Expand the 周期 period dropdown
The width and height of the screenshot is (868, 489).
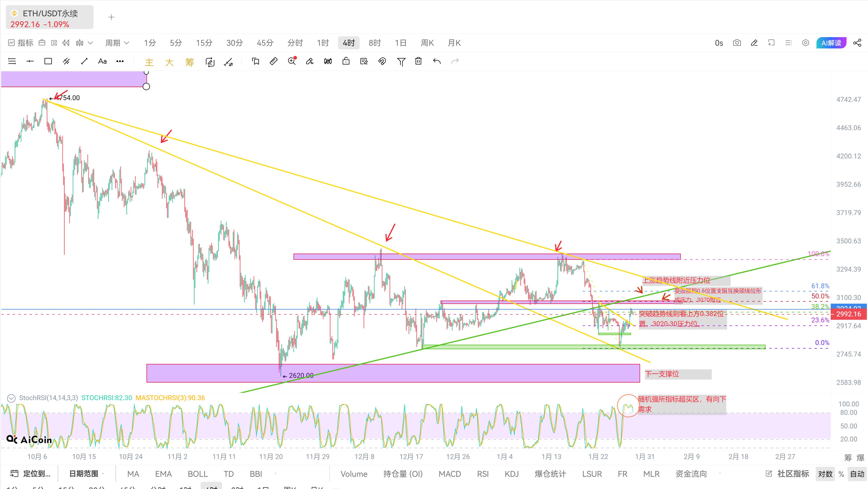(x=117, y=43)
